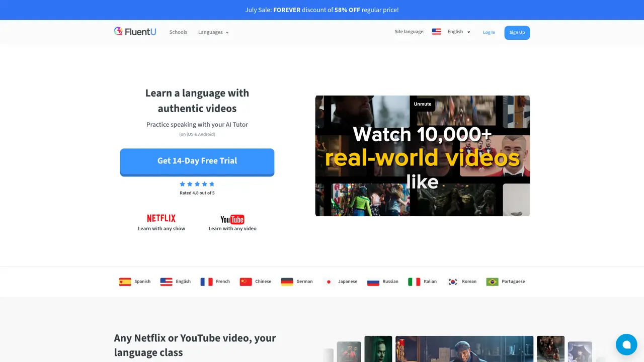This screenshot has width=644, height=362.
Task: Click the Korean flag icon
Action: click(x=453, y=282)
